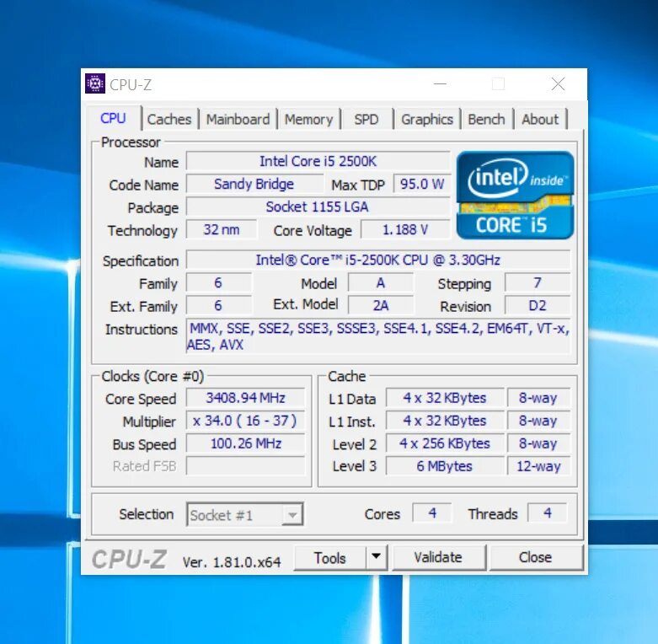Click the Level 2 '8-way' value
This screenshot has height=644, width=658.
(538, 443)
